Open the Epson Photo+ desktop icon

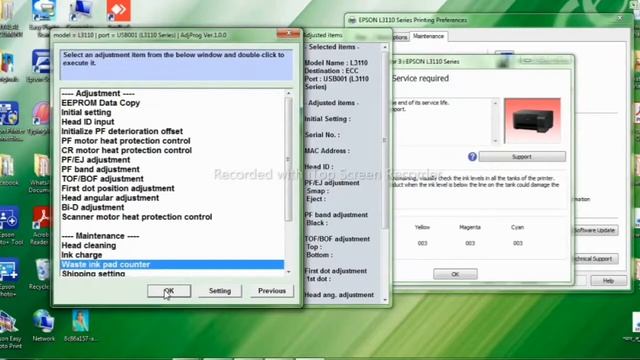coord(9,278)
